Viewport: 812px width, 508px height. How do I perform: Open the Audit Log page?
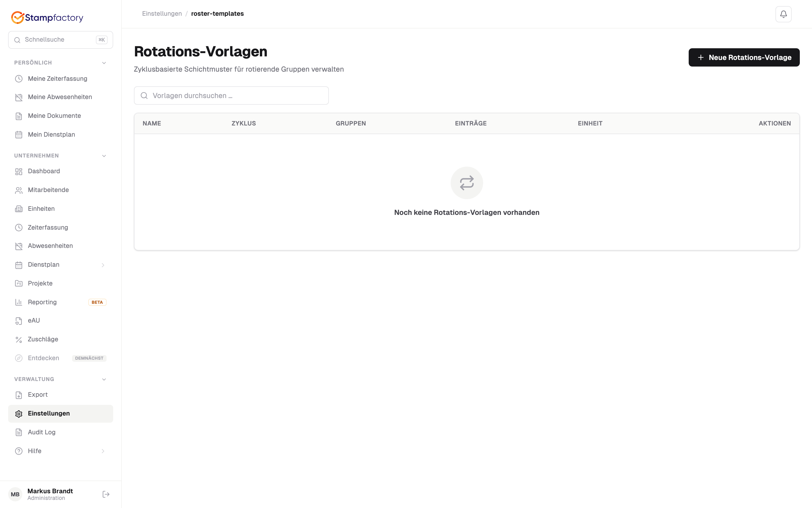(60, 432)
